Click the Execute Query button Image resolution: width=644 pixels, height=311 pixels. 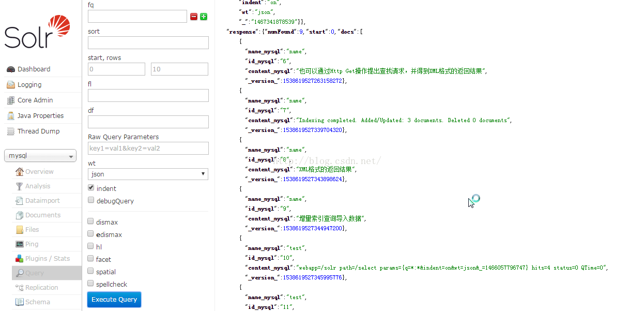(114, 300)
